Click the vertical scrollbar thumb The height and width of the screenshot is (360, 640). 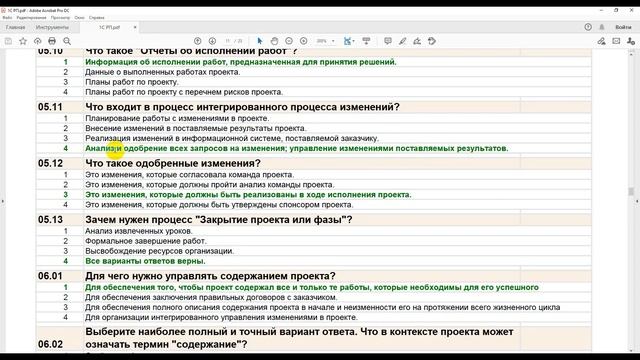pyautogui.click(x=631, y=191)
